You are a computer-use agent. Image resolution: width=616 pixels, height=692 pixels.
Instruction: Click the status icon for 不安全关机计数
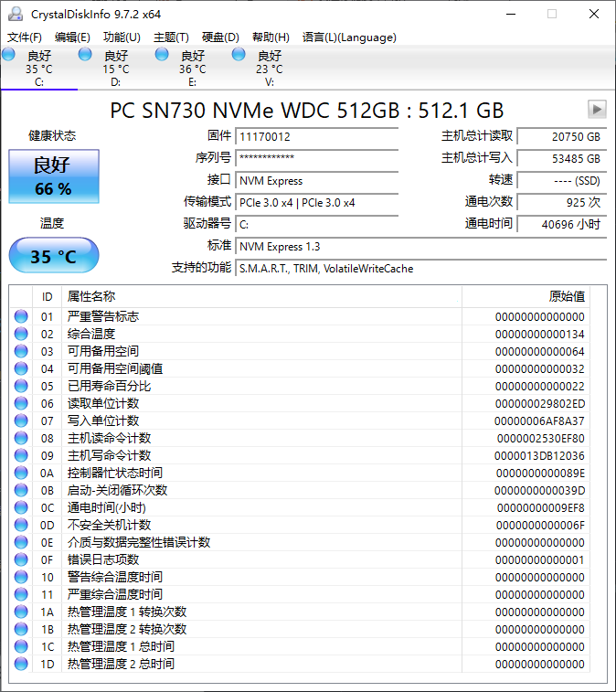click(21, 525)
